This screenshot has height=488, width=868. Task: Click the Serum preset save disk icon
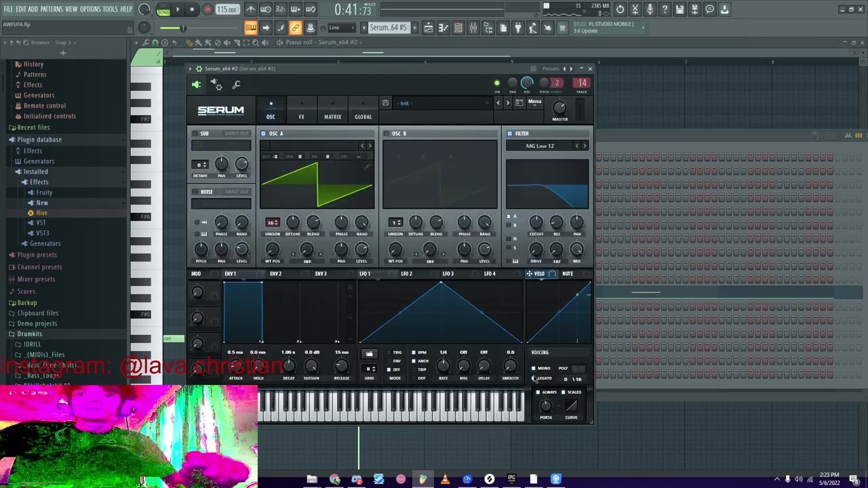tap(385, 103)
